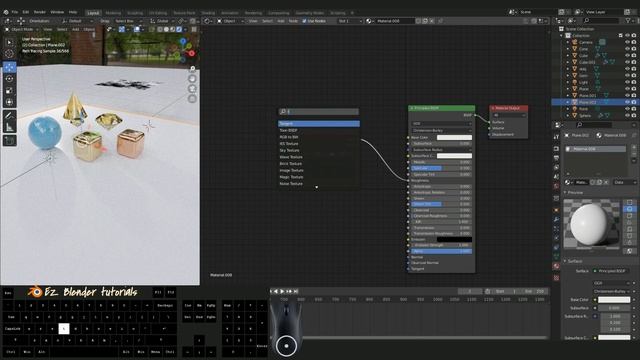This screenshot has height=360, width=640.
Task: Switch to wireframe viewport shading
Action: [x=160, y=29]
